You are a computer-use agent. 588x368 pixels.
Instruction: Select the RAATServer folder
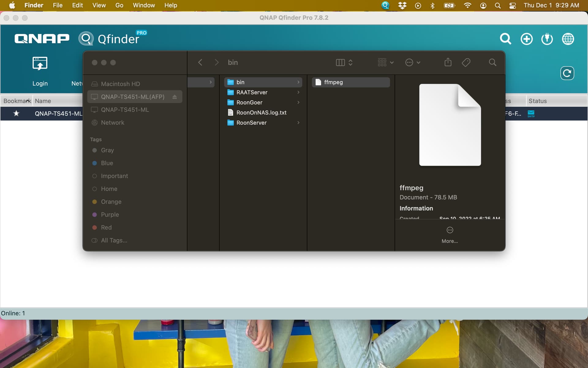coord(263,92)
